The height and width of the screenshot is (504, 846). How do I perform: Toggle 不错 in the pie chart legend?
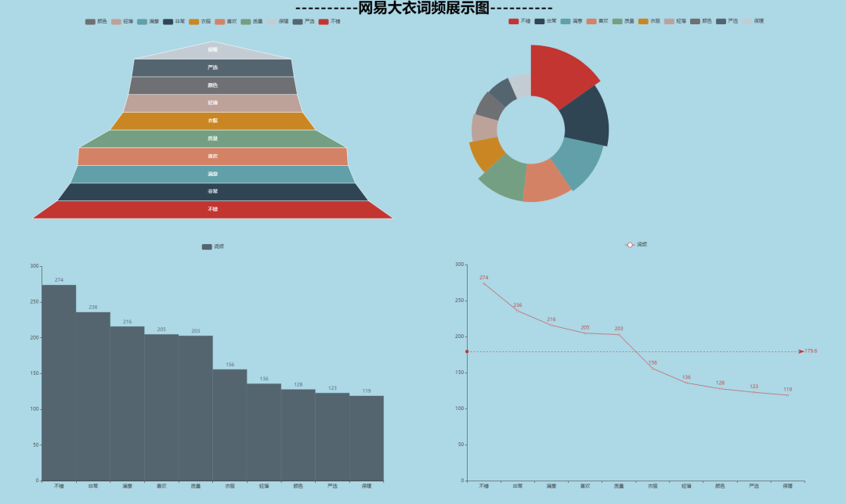point(519,21)
